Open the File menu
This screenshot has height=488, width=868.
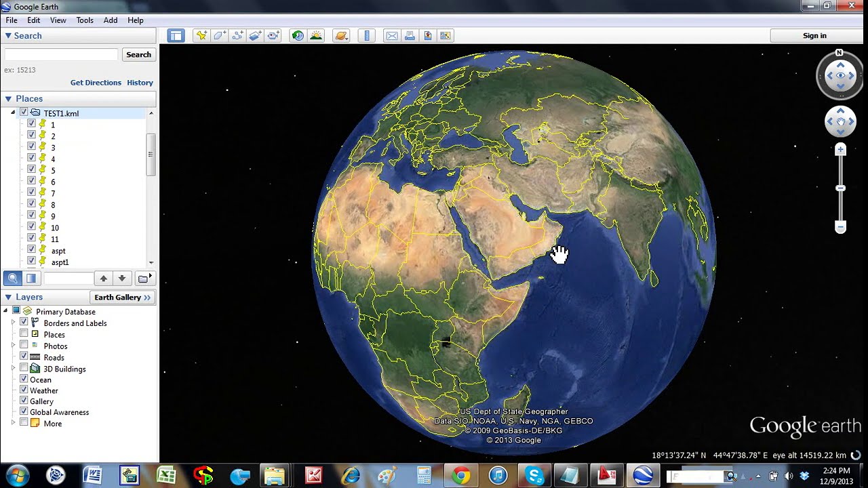tap(12, 20)
